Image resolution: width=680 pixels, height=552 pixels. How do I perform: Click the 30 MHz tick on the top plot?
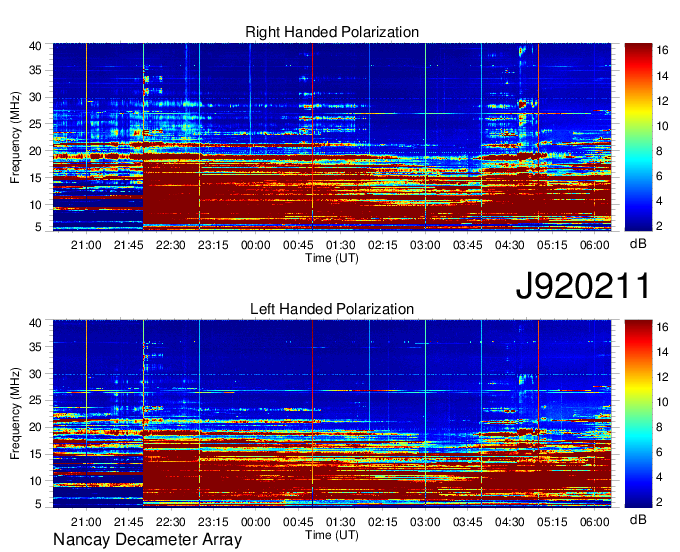35,97
